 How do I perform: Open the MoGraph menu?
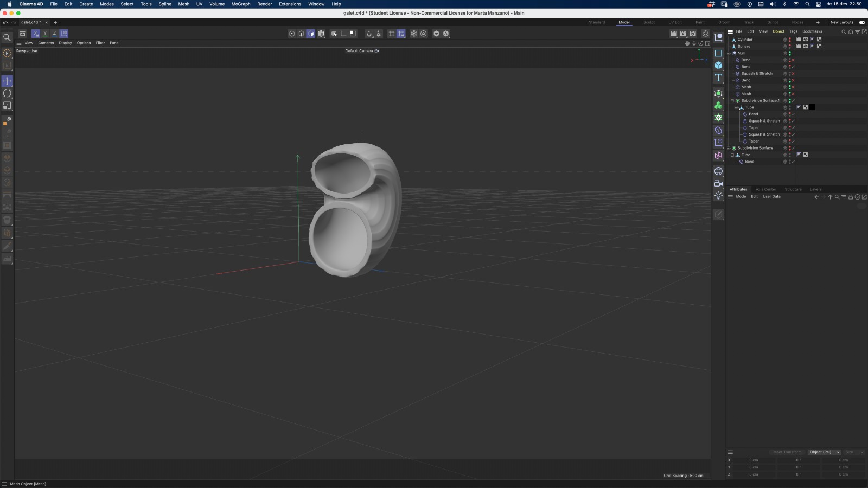(x=241, y=4)
